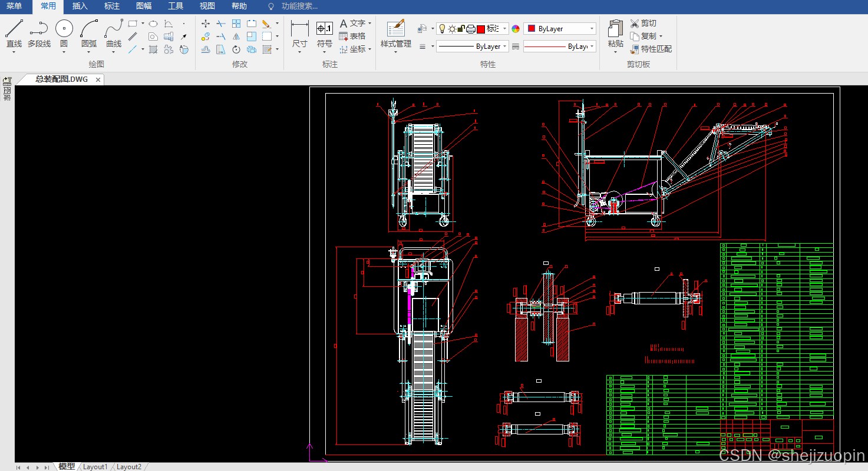Select the 多段线 (Polyline) tool
This screenshot has width=868, height=471.
pyautogui.click(x=39, y=34)
